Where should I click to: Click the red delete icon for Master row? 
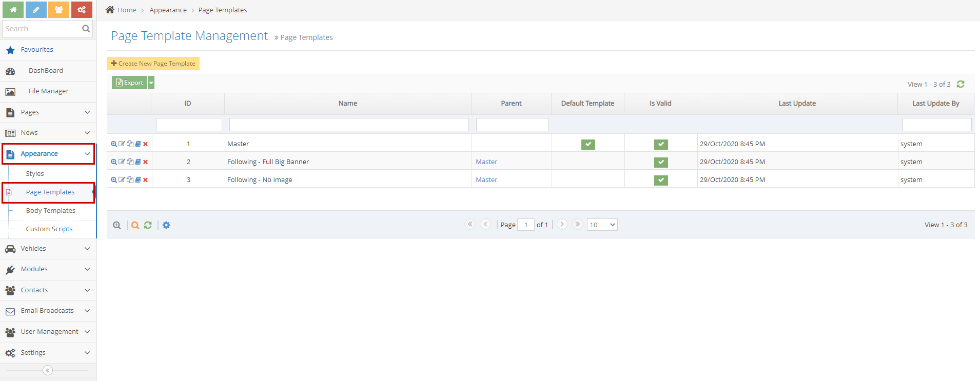[x=146, y=144]
